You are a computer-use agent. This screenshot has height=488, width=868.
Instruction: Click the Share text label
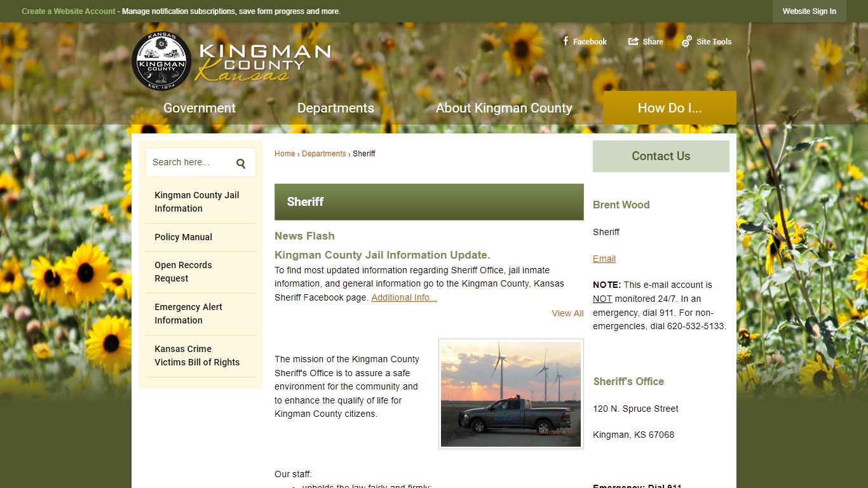pos(653,41)
